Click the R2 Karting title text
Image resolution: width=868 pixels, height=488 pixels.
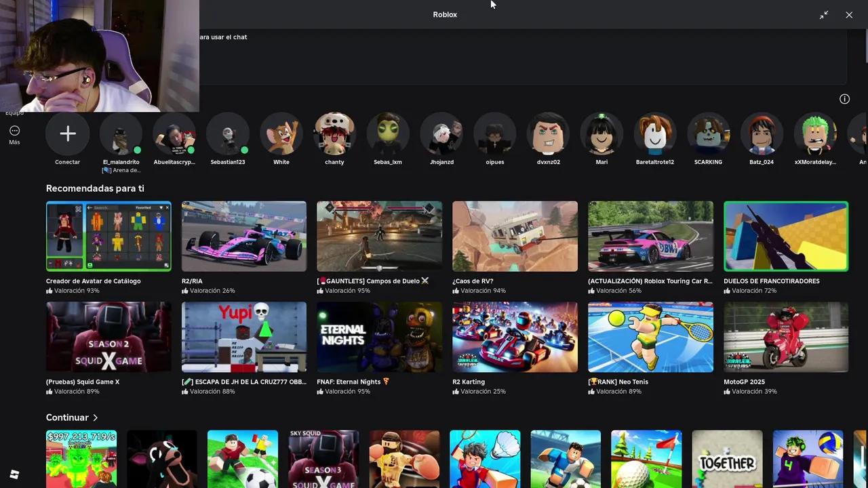(469, 382)
